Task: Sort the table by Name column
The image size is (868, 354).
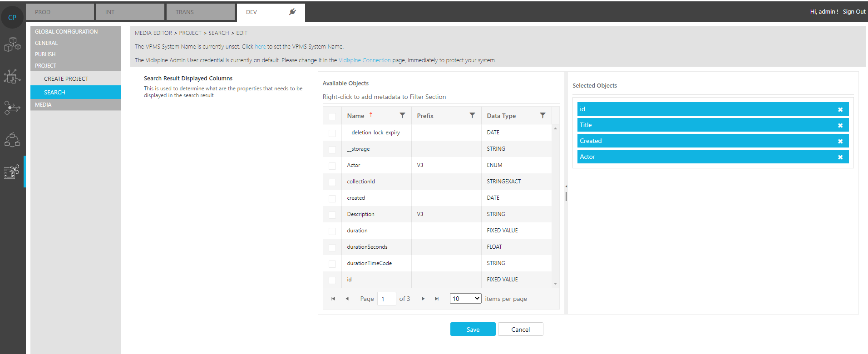Action: (356, 116)
